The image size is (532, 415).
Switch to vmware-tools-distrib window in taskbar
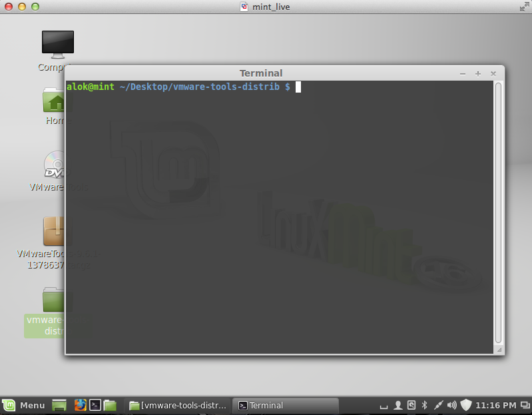tap(178, 405)
